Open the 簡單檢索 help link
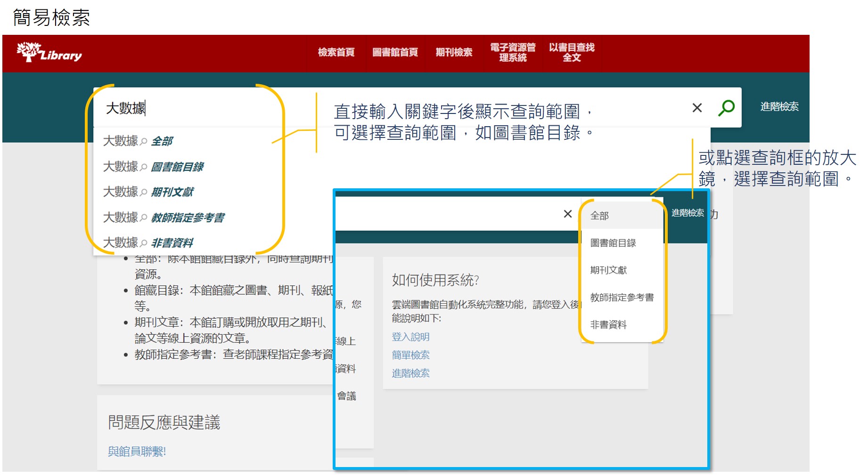Viewport: 868px width, 476px height. (410, 355)
